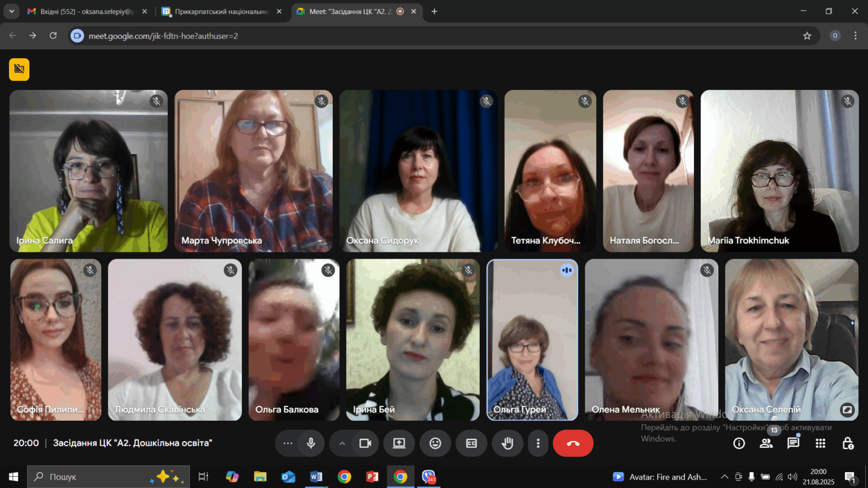868x488 pixels.
Task: Open the activities grid
Action: (x=821, y=443)
